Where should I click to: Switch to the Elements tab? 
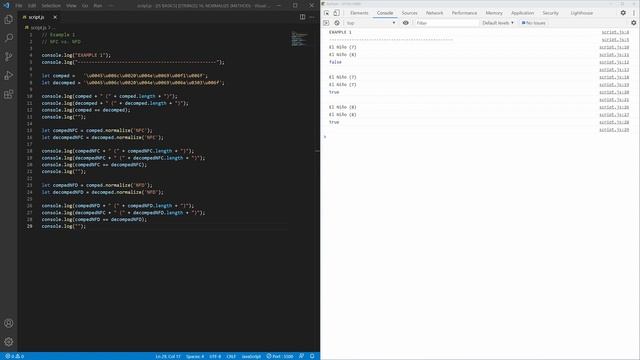pos(359,13)
